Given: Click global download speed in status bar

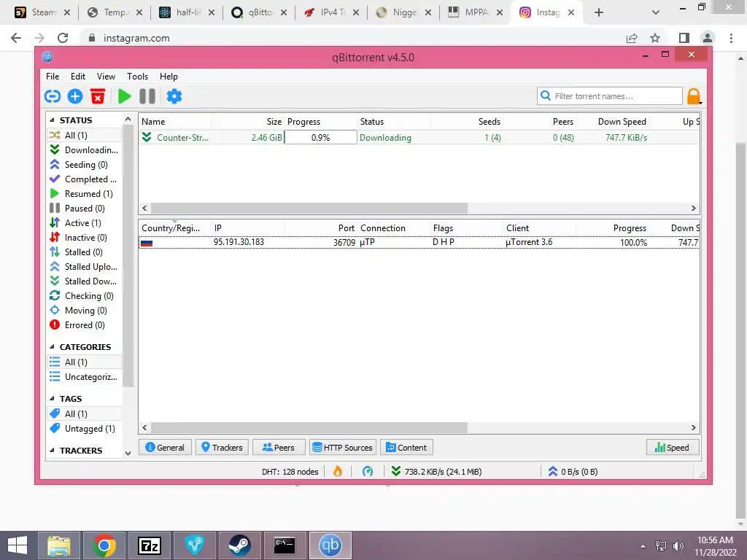Looking at the screenshot, I should click(x=436, y=472).
